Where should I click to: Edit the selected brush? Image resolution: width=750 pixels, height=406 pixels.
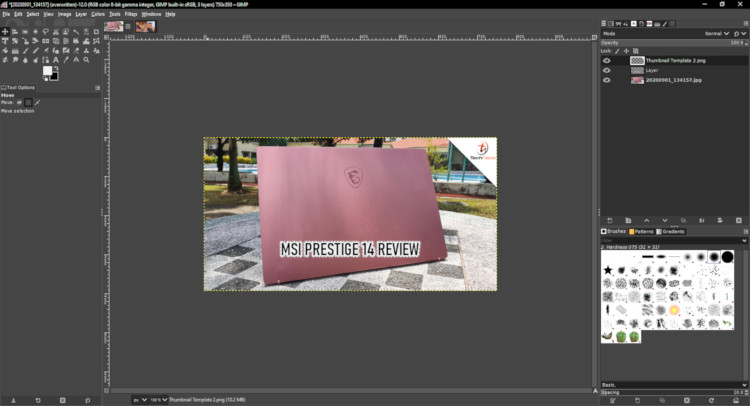pyautogui.click(x=613, y=400)
